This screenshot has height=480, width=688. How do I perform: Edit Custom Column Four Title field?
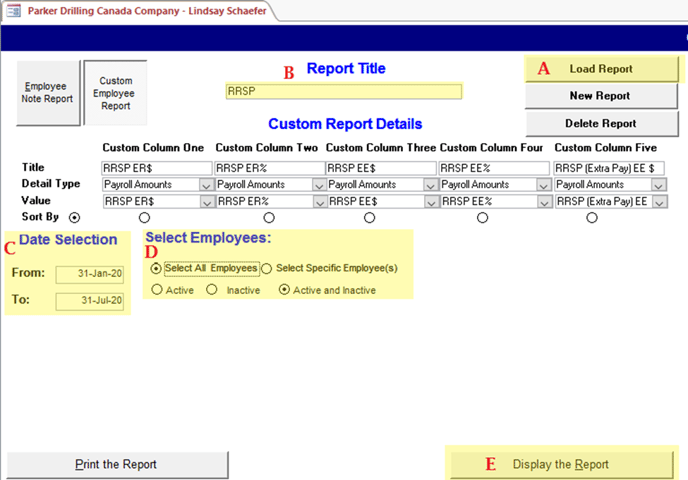pyautogui.click(x=494, y=168)
